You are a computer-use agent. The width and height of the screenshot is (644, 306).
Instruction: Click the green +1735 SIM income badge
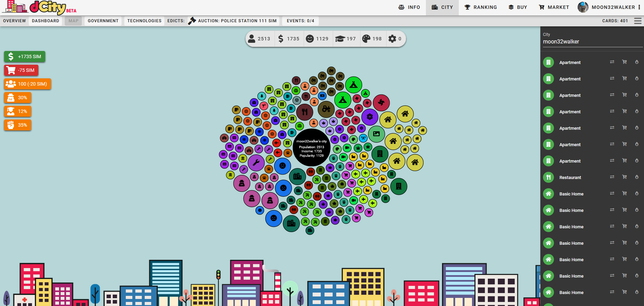click(25, 56)
